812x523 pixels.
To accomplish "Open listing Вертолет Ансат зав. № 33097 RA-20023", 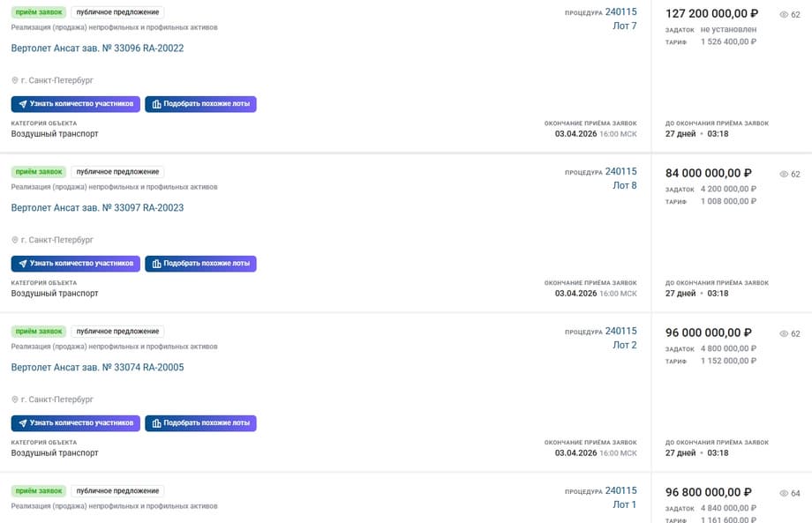I will click(x=97, y=208).
